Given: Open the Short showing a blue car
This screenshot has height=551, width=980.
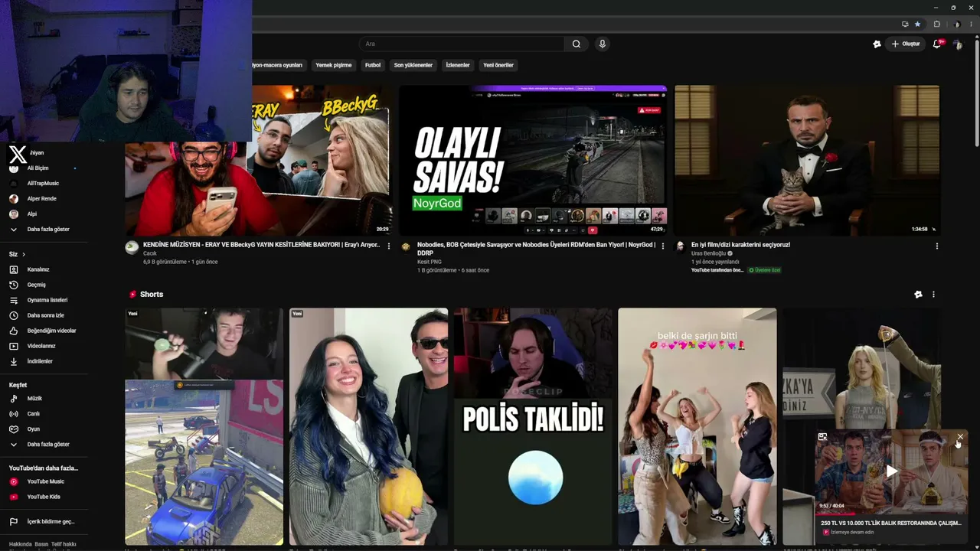Looking at the screenshot, I should point(204,426).
